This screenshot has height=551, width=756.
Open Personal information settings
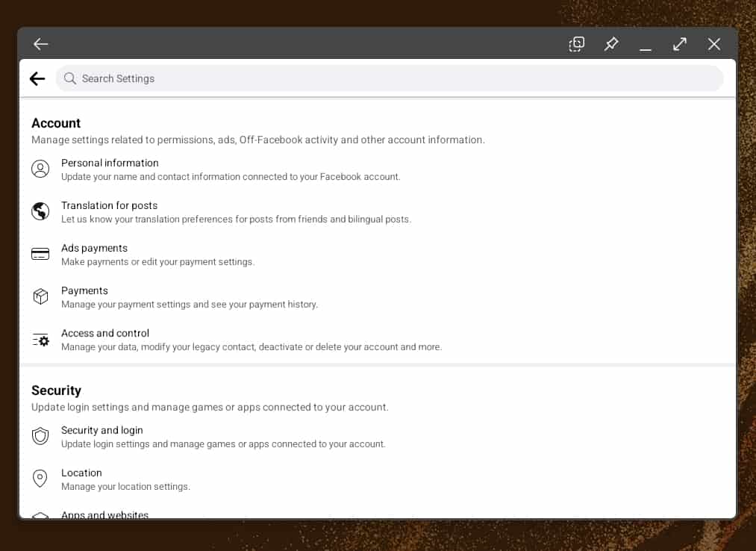pyautogui.click(x=110, y=164)
